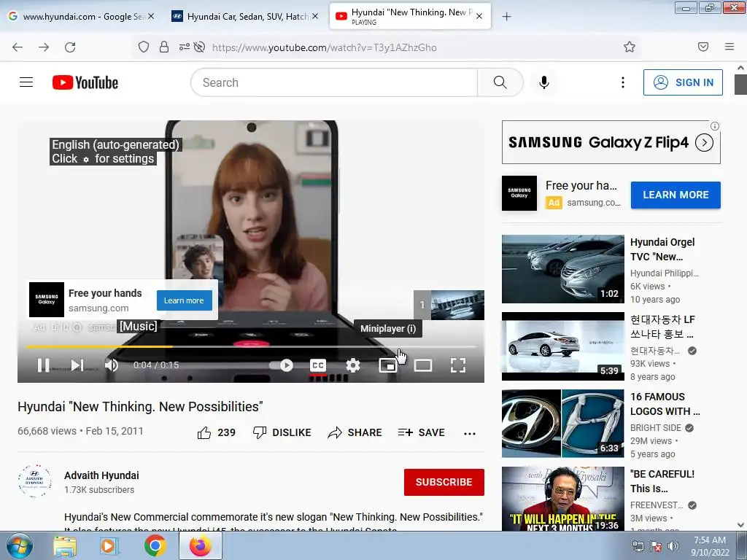Close the Google Search tab
The width and height of the screenshot is (747, 560).
tap(150, 16)
